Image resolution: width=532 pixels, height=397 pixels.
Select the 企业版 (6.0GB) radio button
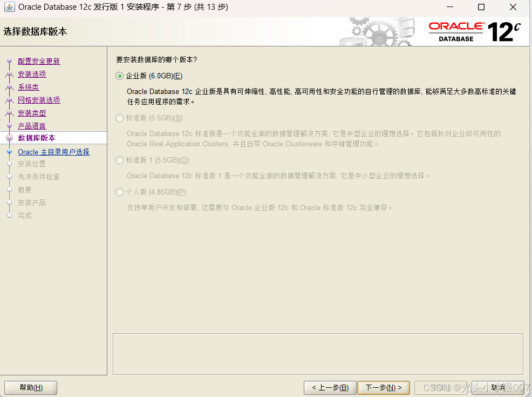click(119, 76)
